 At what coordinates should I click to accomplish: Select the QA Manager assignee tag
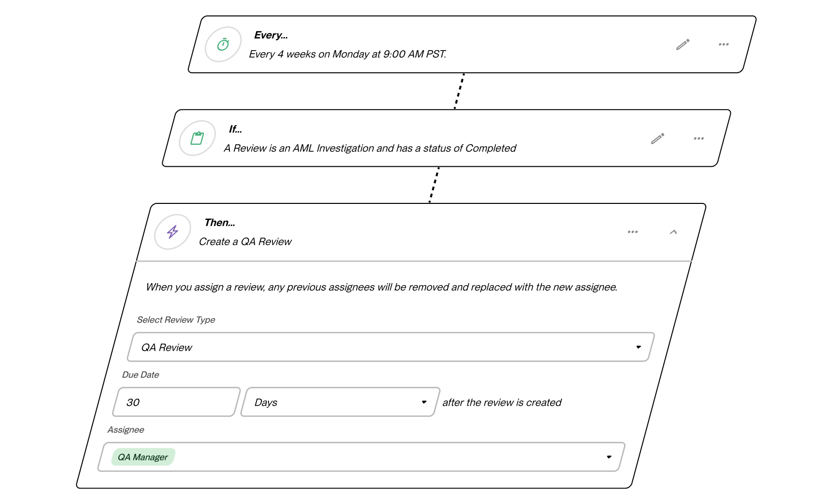click(x=143, y=457)
